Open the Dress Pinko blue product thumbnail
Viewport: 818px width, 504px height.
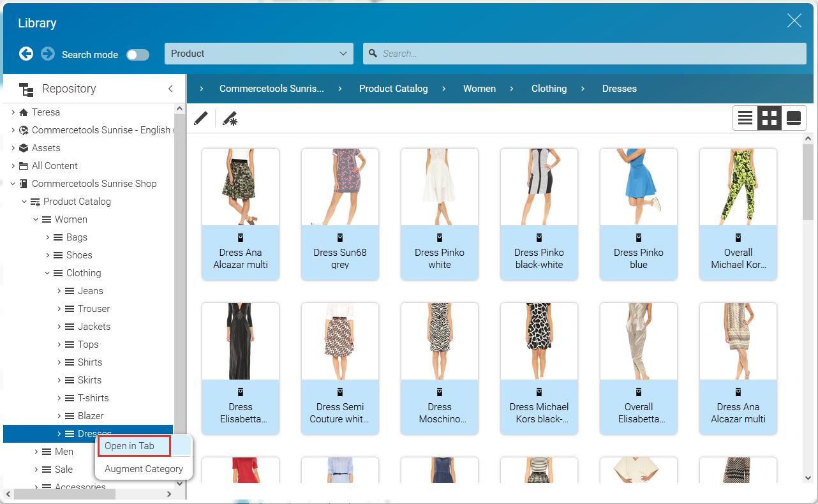[638, 187]
